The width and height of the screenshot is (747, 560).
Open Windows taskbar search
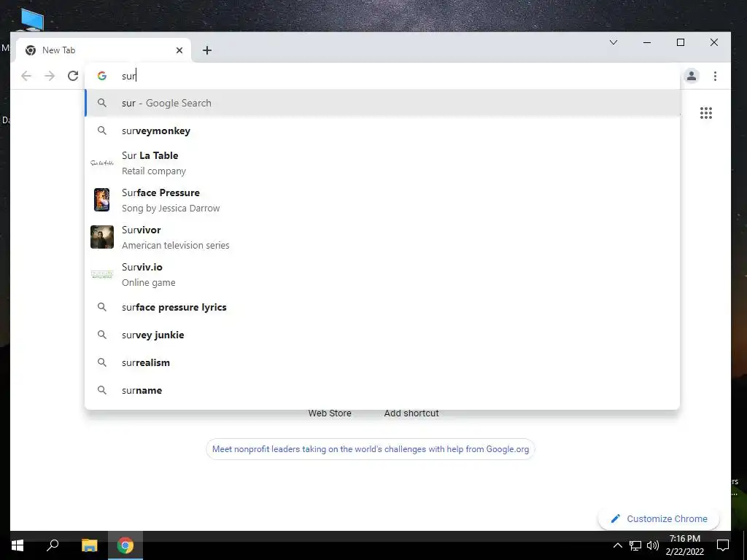(x=53, y=545)
